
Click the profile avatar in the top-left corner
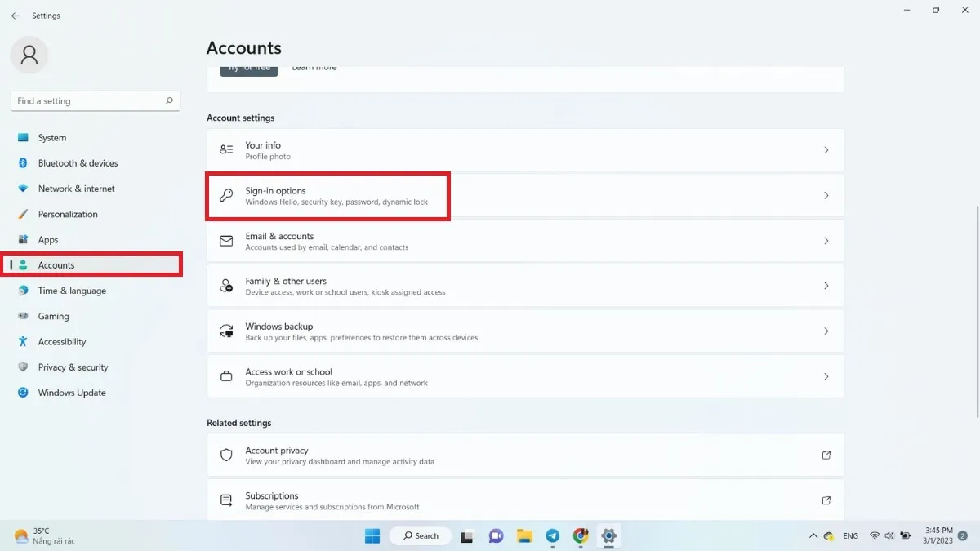tap(29, 55)
